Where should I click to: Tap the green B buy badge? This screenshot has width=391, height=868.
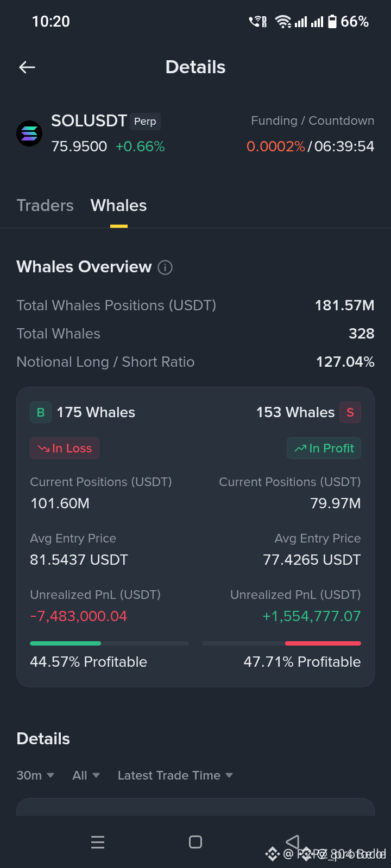pos(41,412)
